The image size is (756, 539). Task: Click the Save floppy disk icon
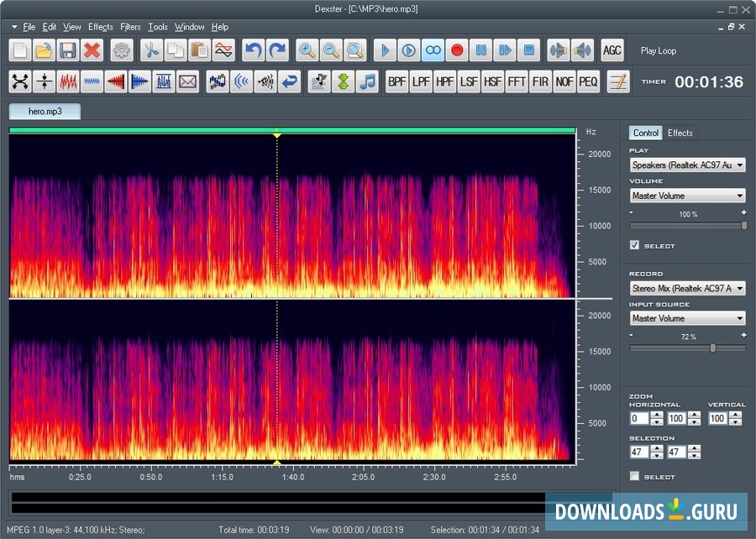[x=68, y=50]
